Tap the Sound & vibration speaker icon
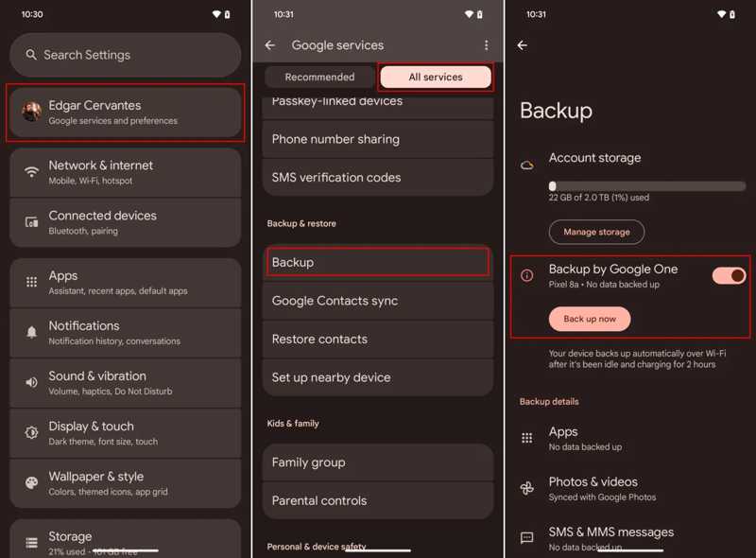The height and width of the screenshot is (558, 756). [x=32, y=382]
